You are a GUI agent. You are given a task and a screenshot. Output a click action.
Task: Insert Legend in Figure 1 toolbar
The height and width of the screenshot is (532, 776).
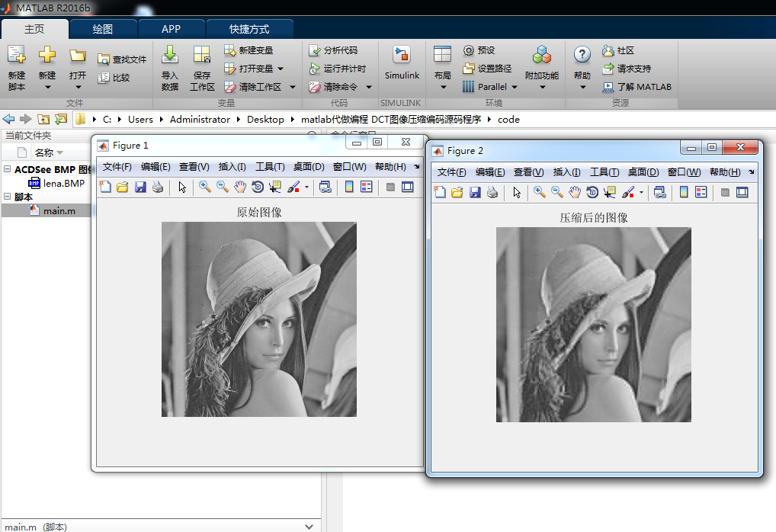[x=366, y=187]
